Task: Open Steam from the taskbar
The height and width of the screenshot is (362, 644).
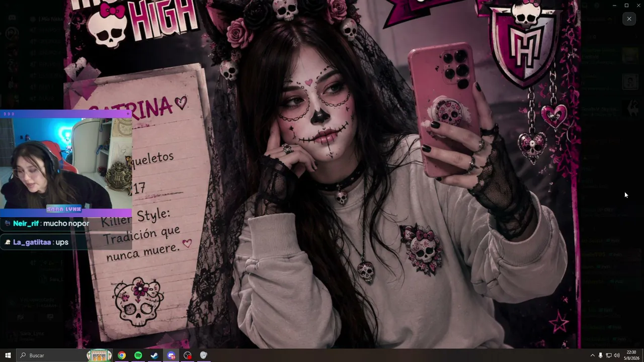Action: click(x=154, y=355)
